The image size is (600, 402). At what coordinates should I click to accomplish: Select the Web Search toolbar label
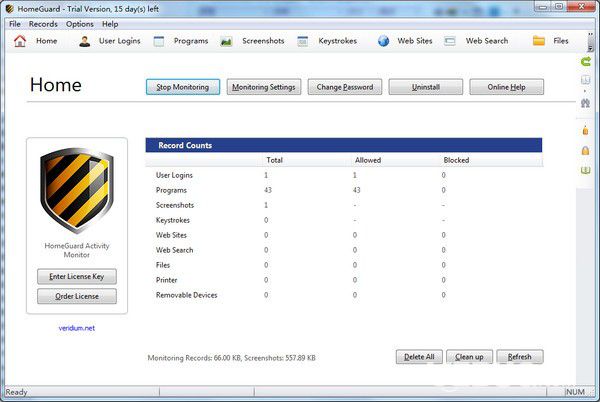click(x=487, y=41)
